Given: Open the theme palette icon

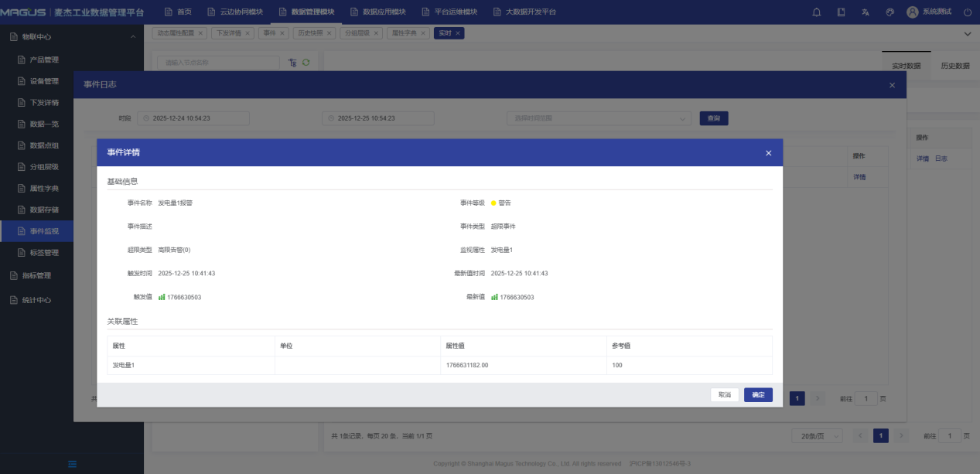Looking at the screenshot, I should [890, 12].
